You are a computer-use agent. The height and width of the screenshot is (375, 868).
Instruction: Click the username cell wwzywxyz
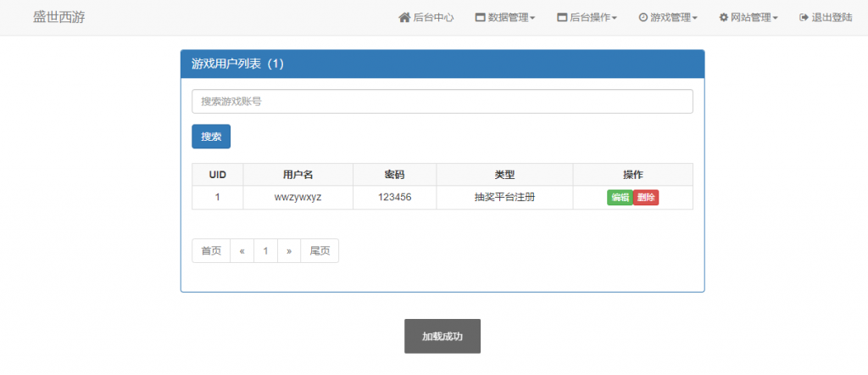point(298,197)
